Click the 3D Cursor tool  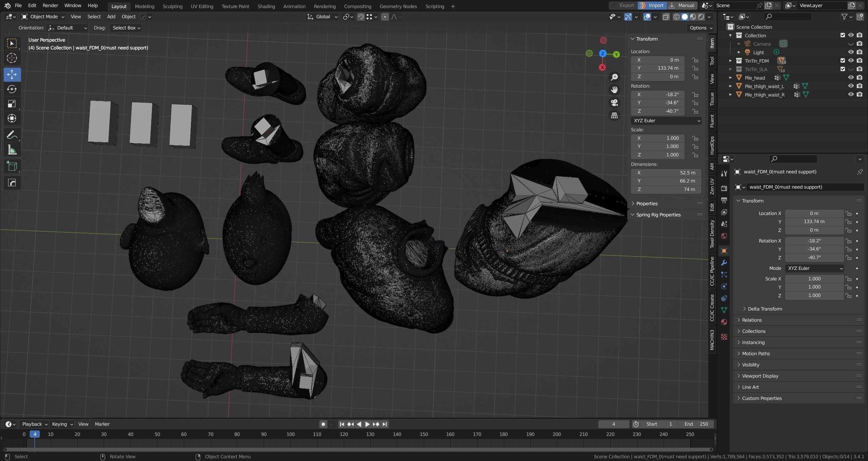pyautogui.click(x=12, y=58)
